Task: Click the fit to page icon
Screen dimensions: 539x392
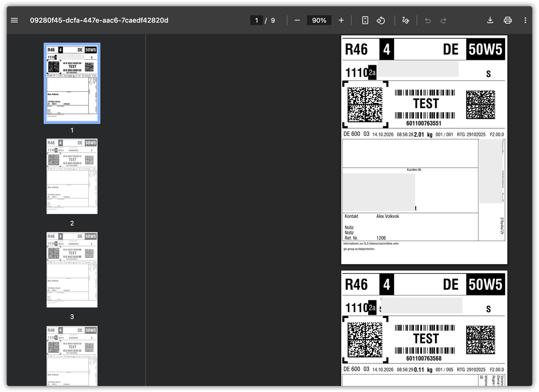Action: point(365,20)
